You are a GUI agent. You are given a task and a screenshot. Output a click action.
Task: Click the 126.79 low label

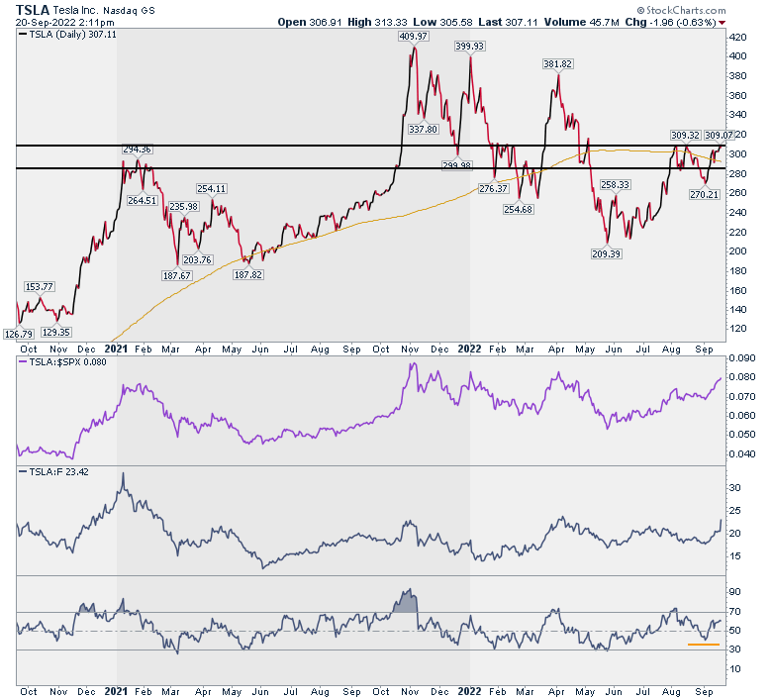tap(18, 334)
